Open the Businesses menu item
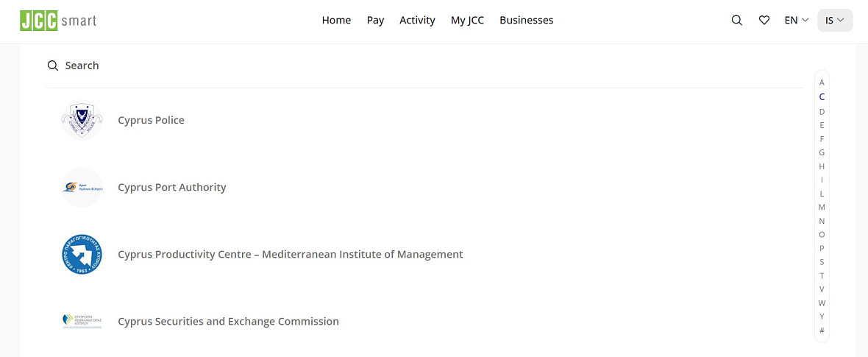This screenshot has height=357, width=868. (x=527, y=21)
